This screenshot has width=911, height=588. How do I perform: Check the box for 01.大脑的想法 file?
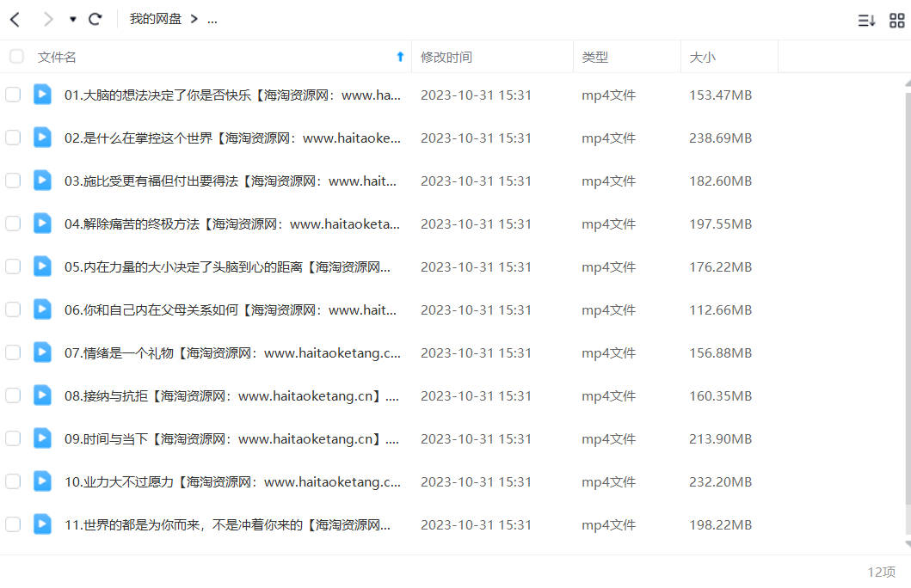(x=13, y=95)
